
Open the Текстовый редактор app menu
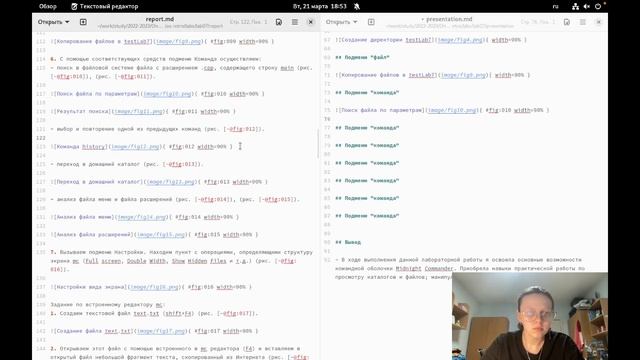click(x=104, y=6)
